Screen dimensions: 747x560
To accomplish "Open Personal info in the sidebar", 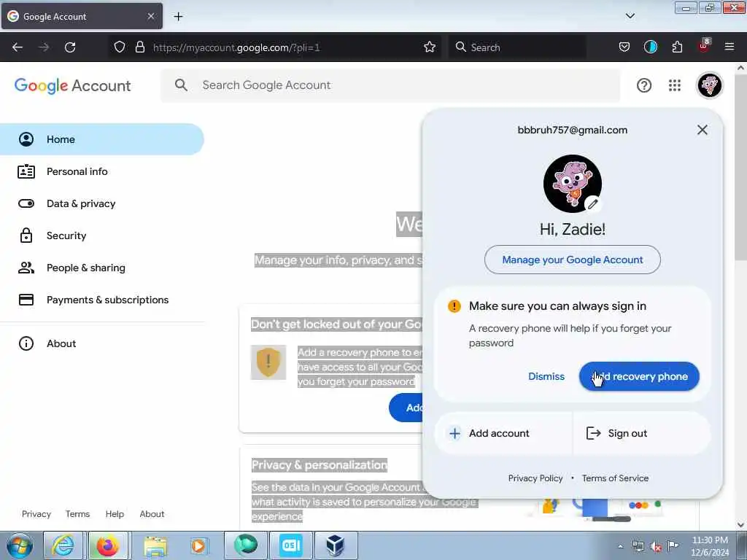I will tap(102, 171).
